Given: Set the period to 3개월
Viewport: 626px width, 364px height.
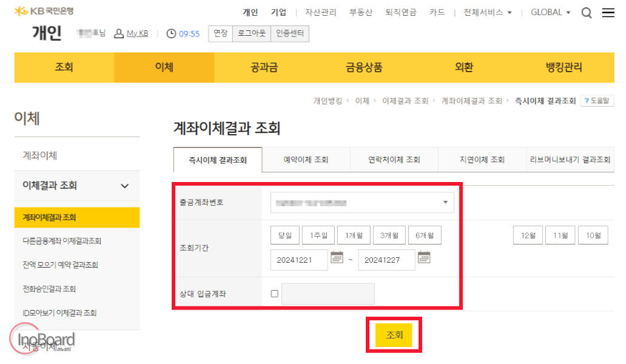Looking at the screenshot, I should click(389, 235).
